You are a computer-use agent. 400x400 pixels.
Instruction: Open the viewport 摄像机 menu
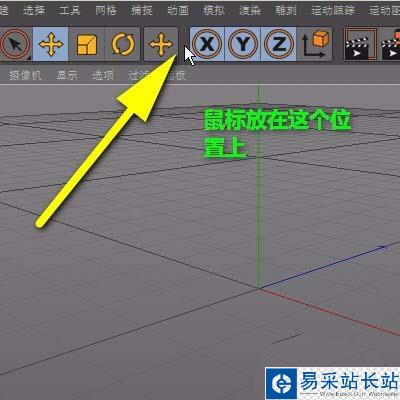click(25, 75)
